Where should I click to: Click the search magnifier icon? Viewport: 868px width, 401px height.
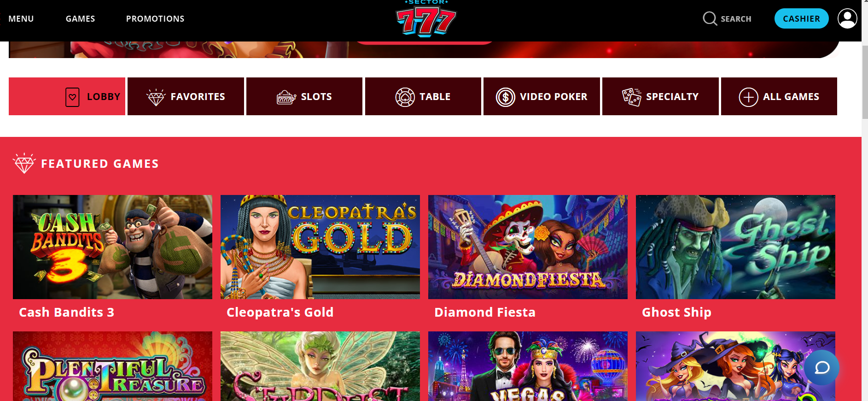tap(710, 18)
